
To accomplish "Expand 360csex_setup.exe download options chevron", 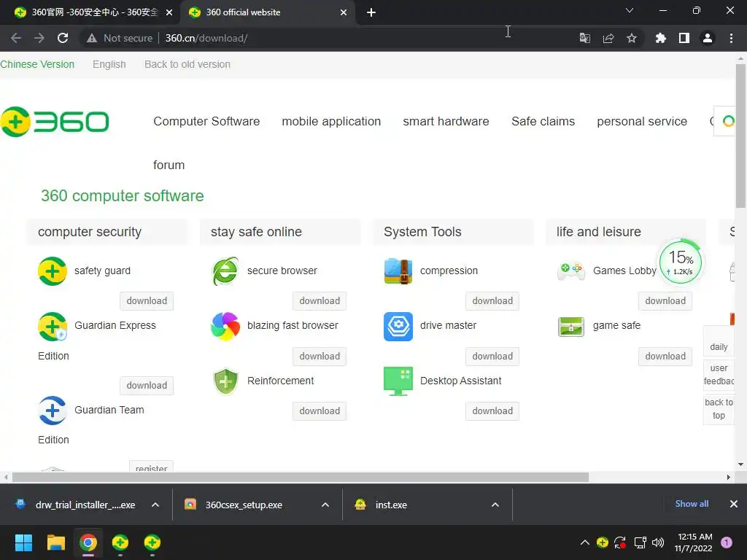I will tap(325, 505).
